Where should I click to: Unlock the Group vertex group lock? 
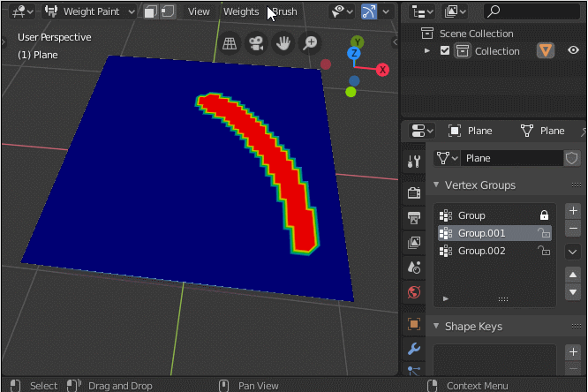tap(544, 215)
